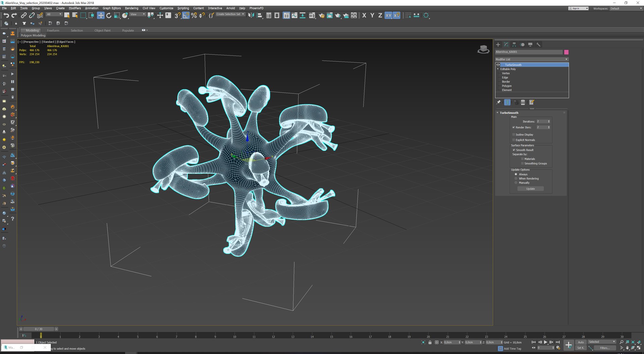The image size is (644, 354).
Task: Choose the Select Object tool
Action: pyautogui.click(x=67, y=15)
